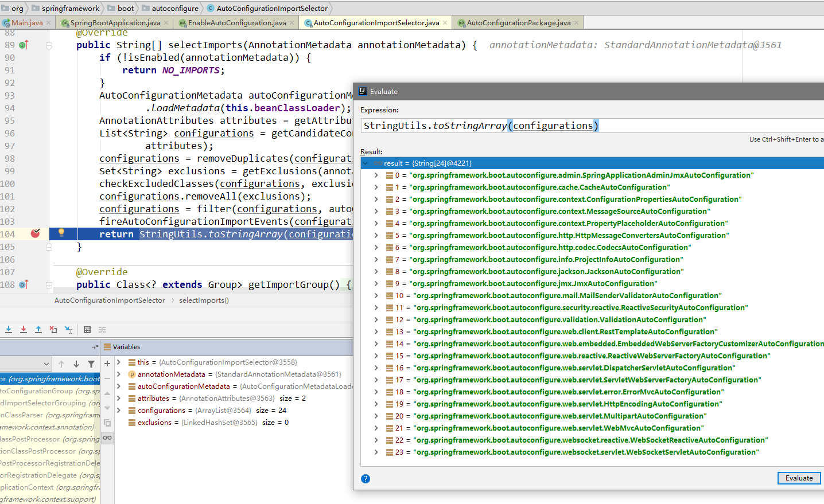The height and width of the screenshot is (504, 824).
Task: Toggle the breakpoint on line 104
Action: [x=35, y=233]
